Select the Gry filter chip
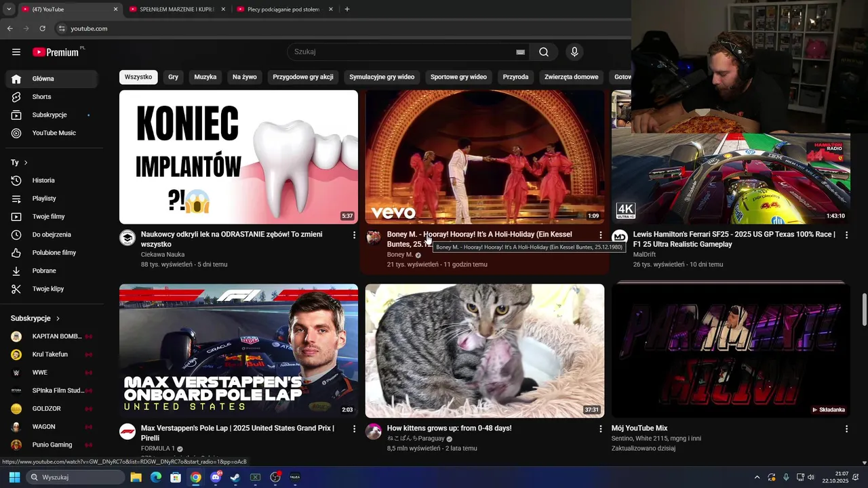This screenshot has width=868, height=488. click(173, 77)
